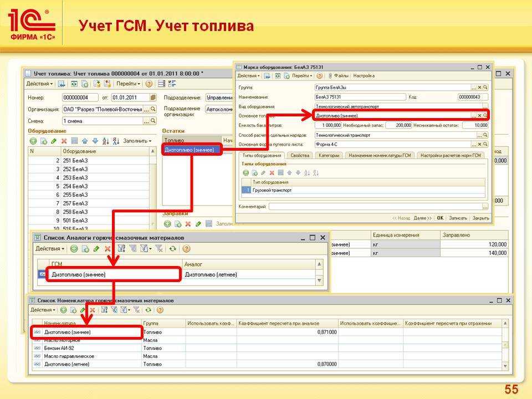Select the Грузовой транспорт row
This screenshot has width=532, height=399.
(x=364, y=190)
